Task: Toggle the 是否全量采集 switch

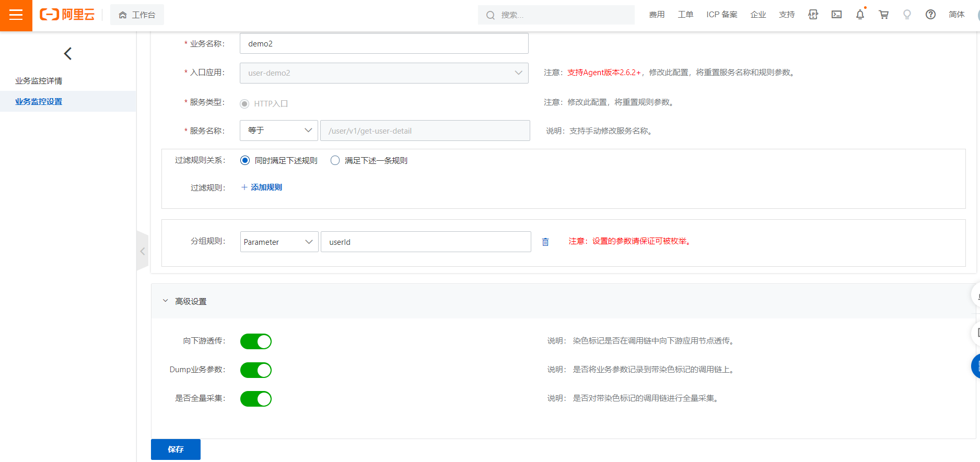Action: coord(256,399)
